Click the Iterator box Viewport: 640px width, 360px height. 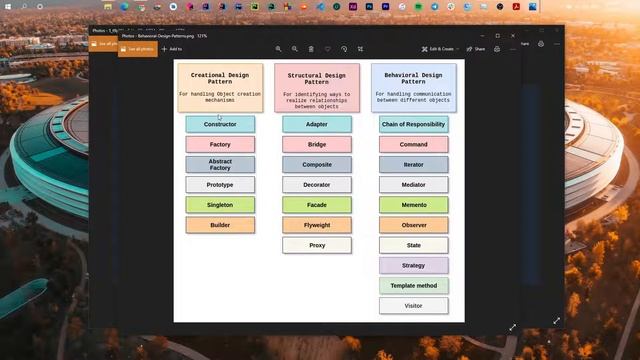(413, 164)
